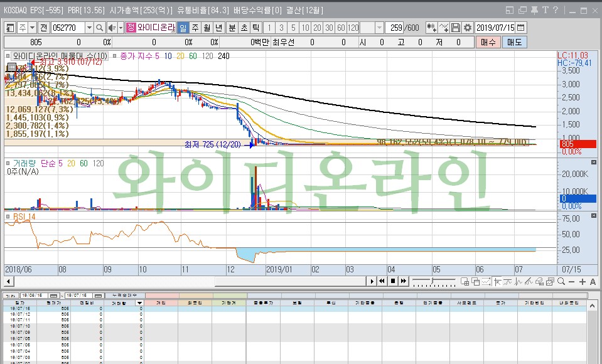This screenshot has height=364, width=602.
Task: Click the pin window icon in title bar
Action: [534, 11]
